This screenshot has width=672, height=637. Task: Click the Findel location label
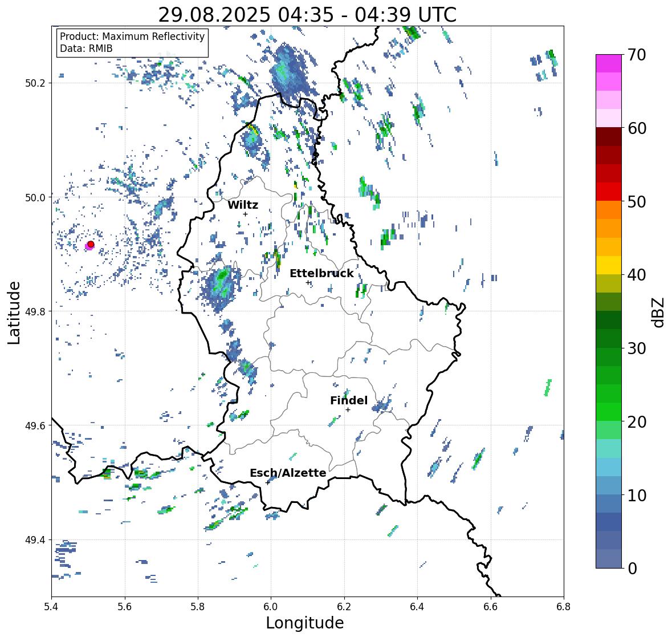coord(349,400)
